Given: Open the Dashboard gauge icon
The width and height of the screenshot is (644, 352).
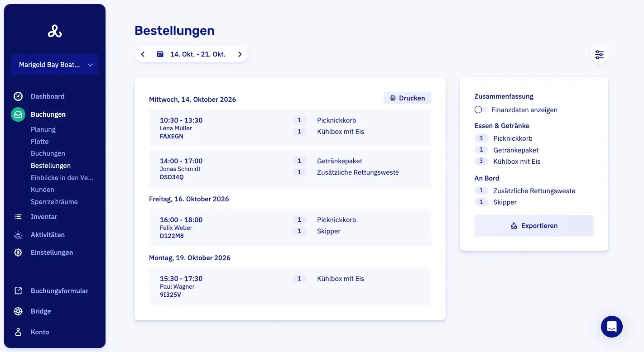Looking at the screenshot, I should click(18, 96).
